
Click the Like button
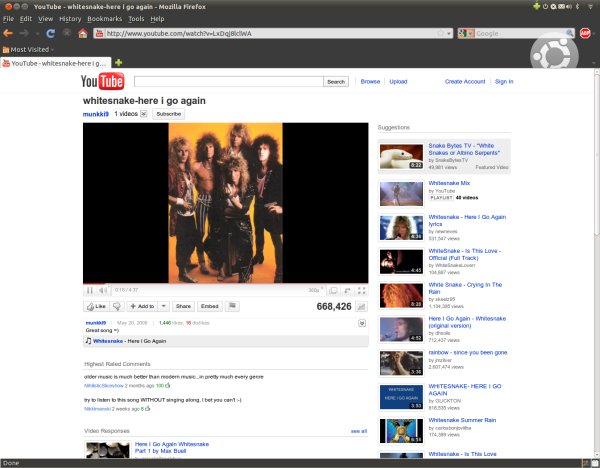(x=96, y=306)
